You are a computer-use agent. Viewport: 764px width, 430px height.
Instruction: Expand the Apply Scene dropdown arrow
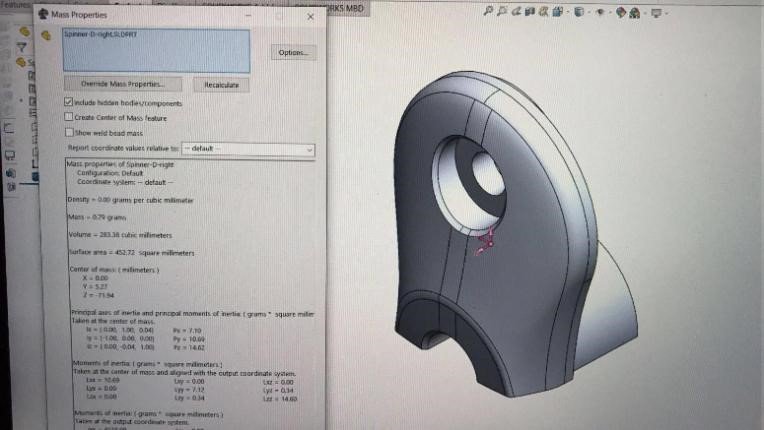[645, 13]
